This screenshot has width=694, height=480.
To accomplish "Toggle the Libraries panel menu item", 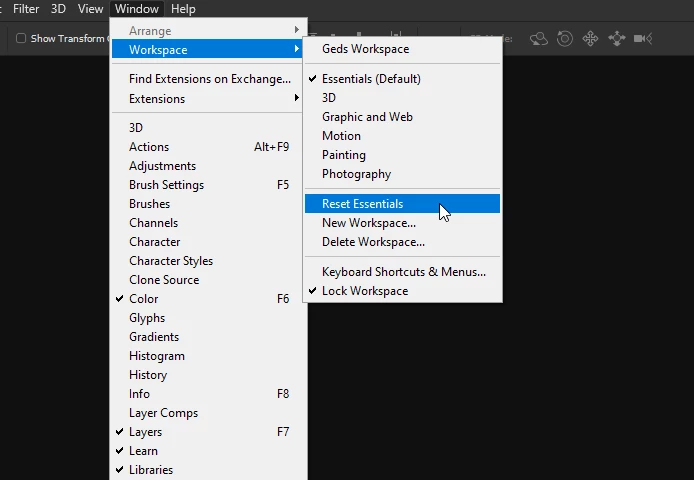I will tap(209, 470).
